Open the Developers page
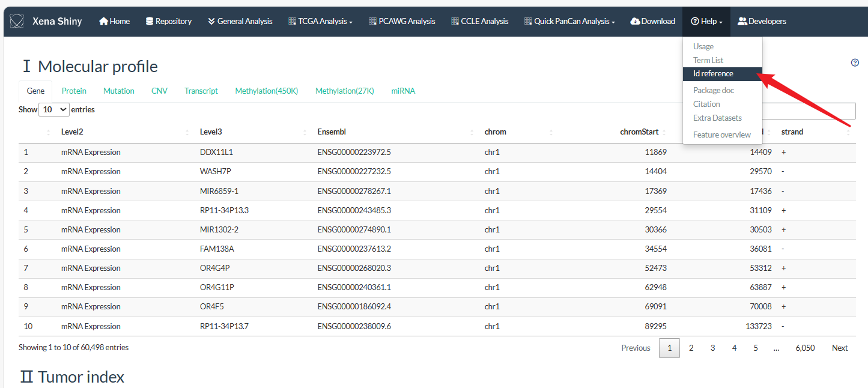The image size is (868, 388). click(762, 21)
